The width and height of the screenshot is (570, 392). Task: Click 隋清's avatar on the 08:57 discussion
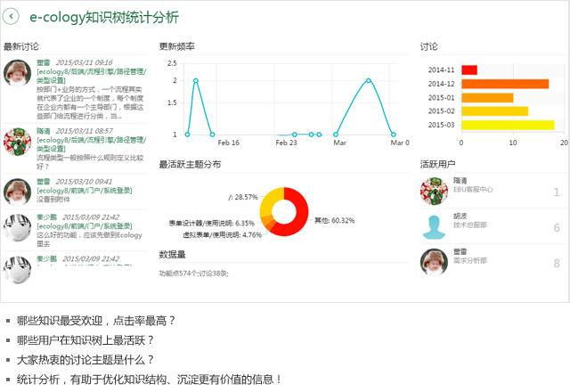pyautogui.click(x=18, y=142)
